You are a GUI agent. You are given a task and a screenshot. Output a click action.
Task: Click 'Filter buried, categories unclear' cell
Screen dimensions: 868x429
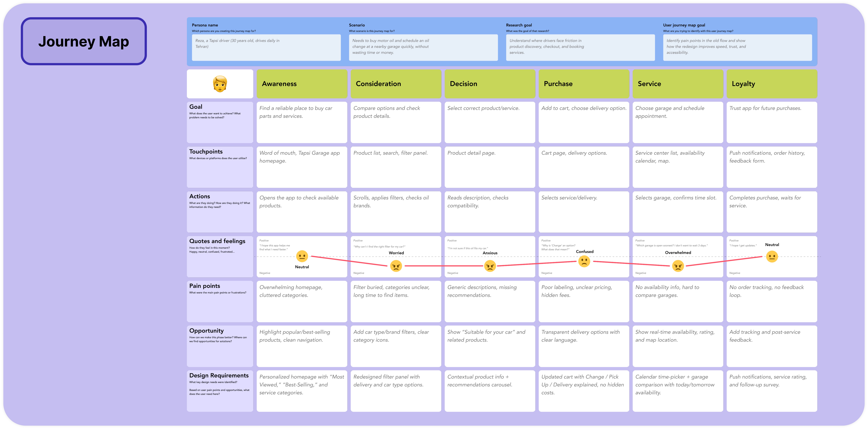(x=396, y=302)
